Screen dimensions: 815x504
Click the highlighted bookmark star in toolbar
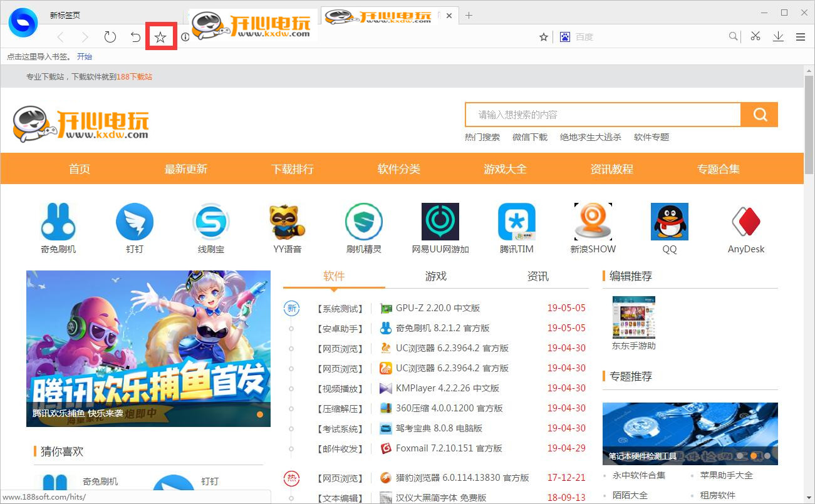click(x=161, y=37)
